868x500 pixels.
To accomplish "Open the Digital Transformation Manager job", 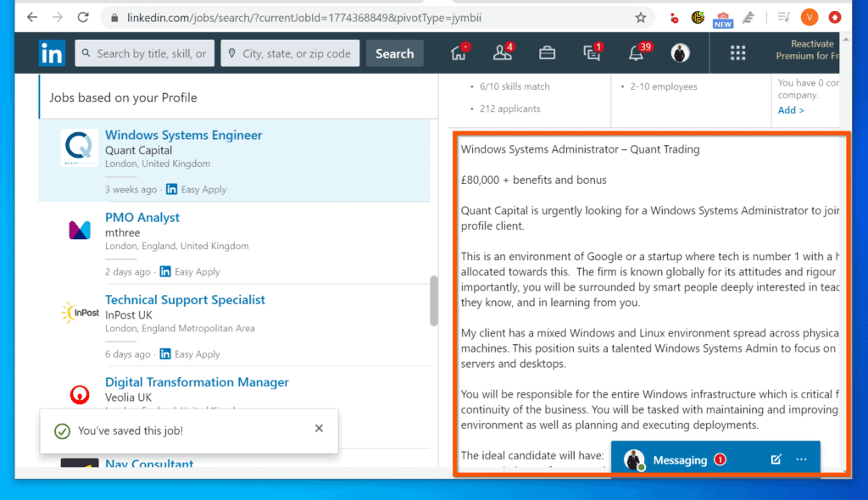I will click(197, 382).
